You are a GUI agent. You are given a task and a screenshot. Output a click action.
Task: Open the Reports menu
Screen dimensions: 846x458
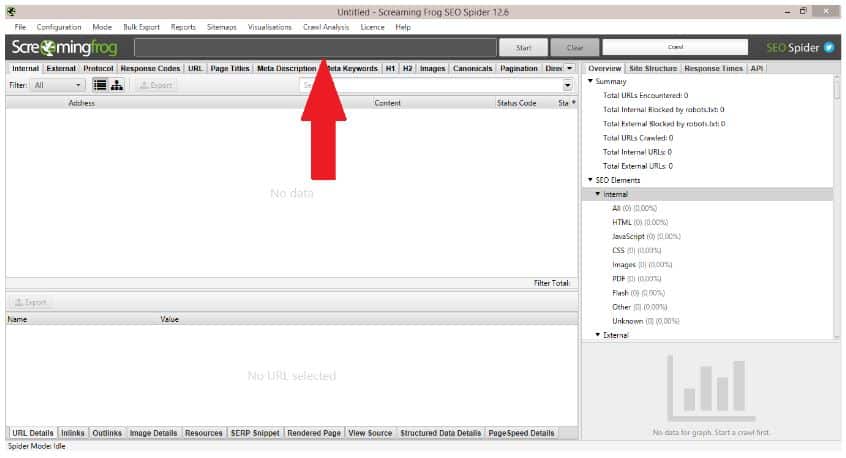(183, 27)
